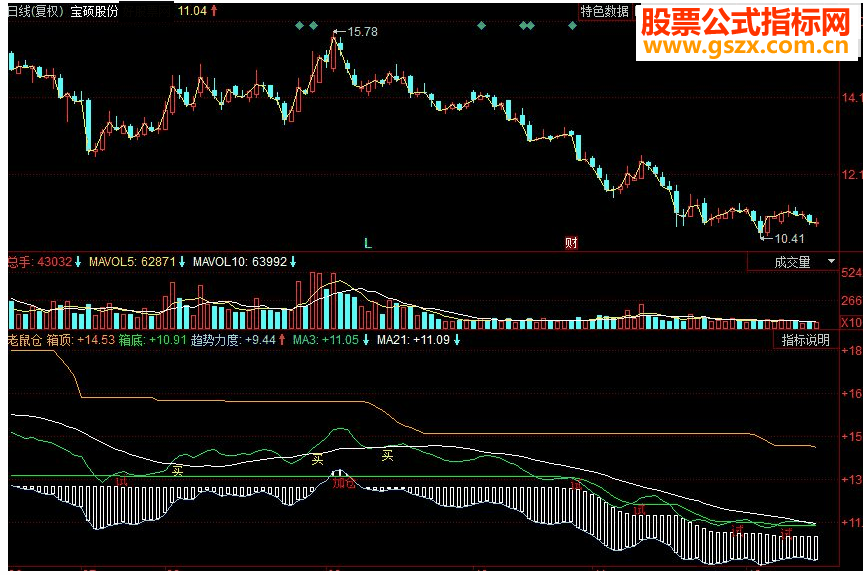Click the 524 volume axis label
The width and height of the screenshot is (863, 575).
pos(851,273)
